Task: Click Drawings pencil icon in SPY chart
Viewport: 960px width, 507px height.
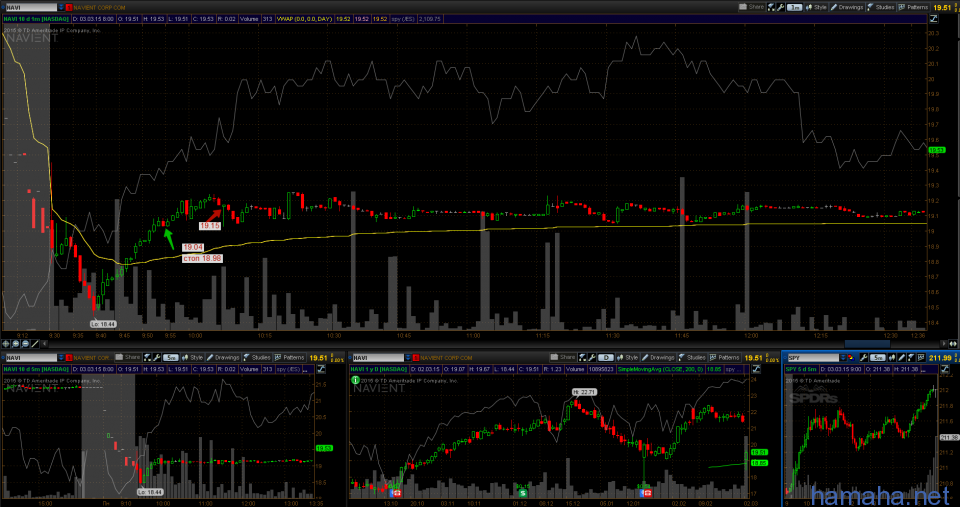Action: 902,357
